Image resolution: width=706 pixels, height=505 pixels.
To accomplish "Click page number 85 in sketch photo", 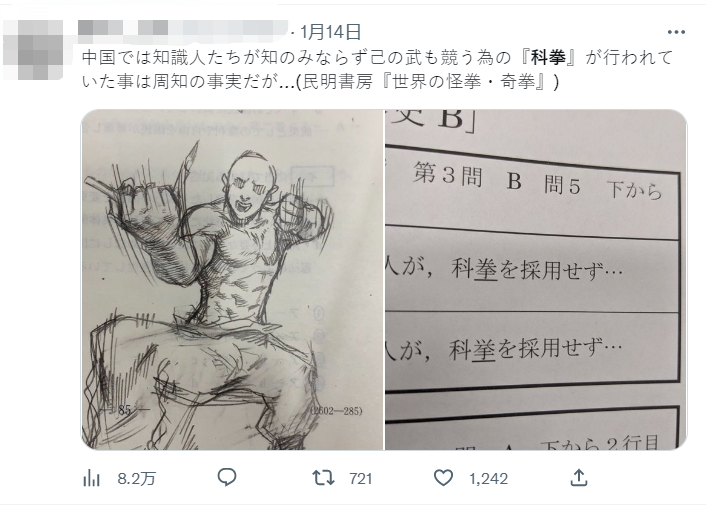I will (125, 410).
